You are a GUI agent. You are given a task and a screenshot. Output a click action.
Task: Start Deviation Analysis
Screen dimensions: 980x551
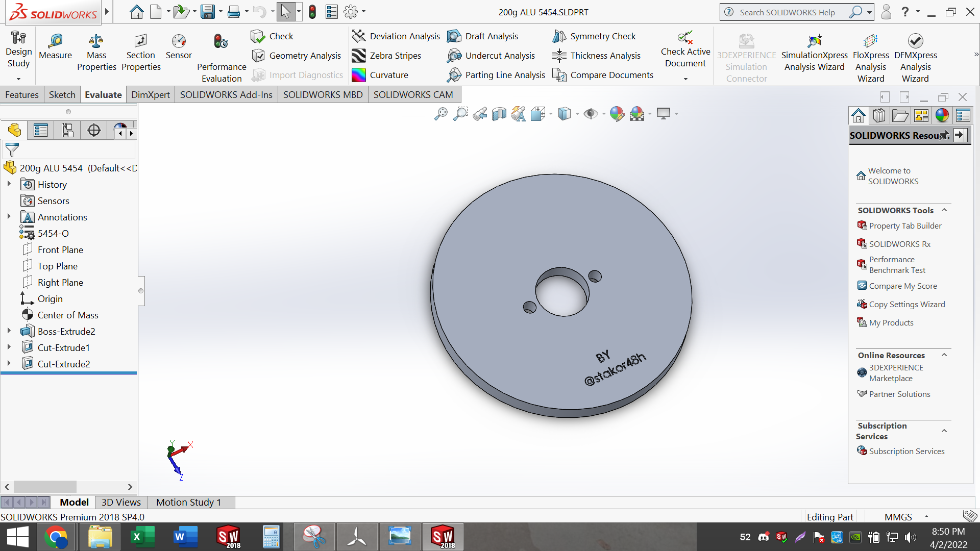pos(396,36)
